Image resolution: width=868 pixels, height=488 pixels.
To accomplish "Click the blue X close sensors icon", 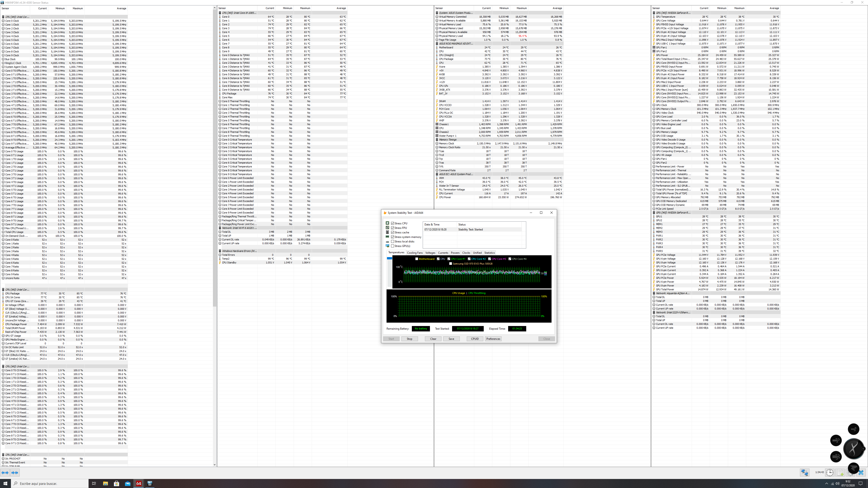I will click(x=861, y=472).
